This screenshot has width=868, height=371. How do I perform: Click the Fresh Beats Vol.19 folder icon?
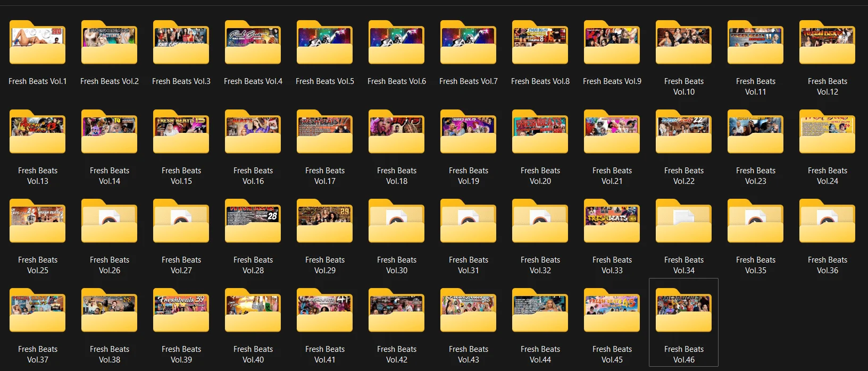pyautogui.click(x=469, y=132)
